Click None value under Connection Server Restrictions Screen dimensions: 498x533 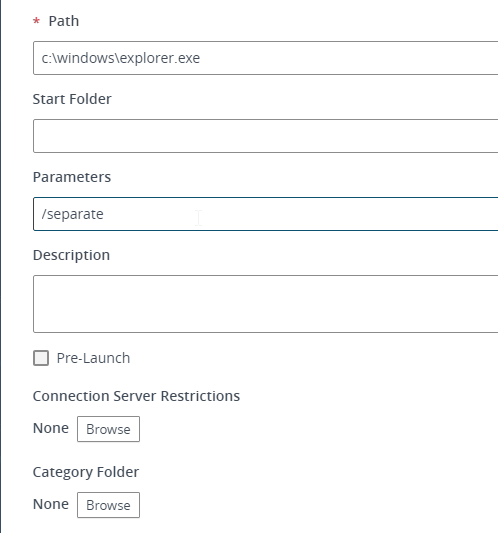tap(51, 428)
